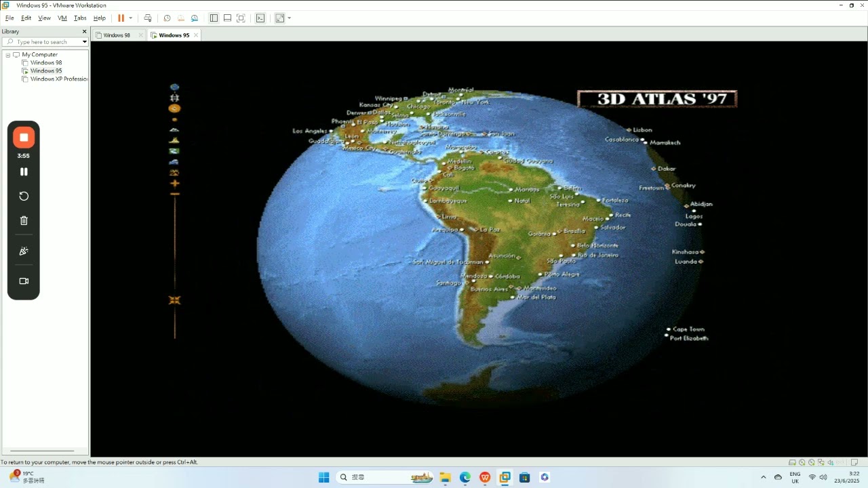Take a snapshot using the clock toolbar icon
868x488 pixels.
coord(167,18)
